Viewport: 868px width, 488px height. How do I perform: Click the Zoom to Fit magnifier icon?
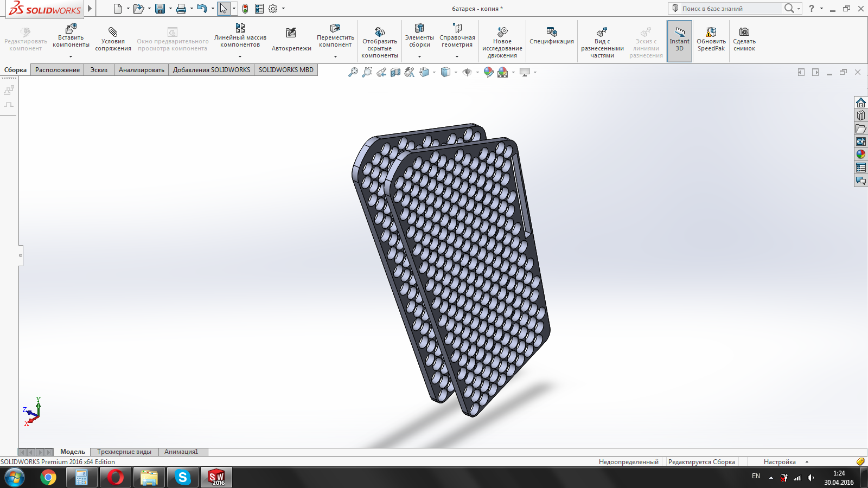[x=353, y=72]
